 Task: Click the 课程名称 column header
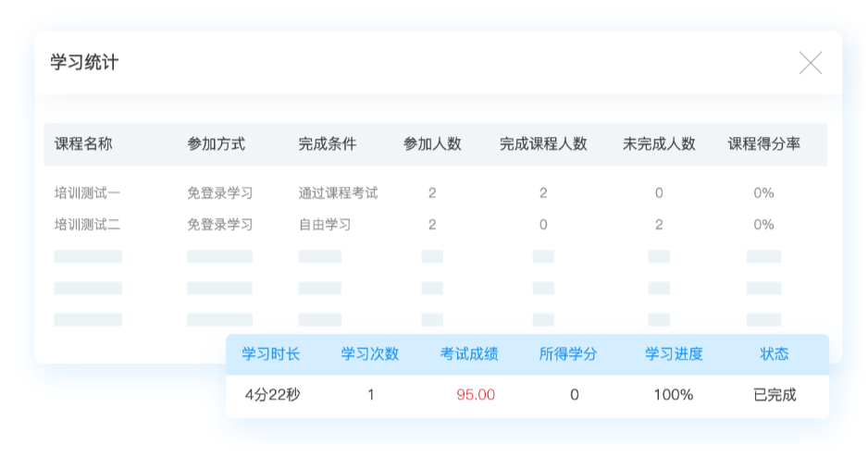[83, 144]
